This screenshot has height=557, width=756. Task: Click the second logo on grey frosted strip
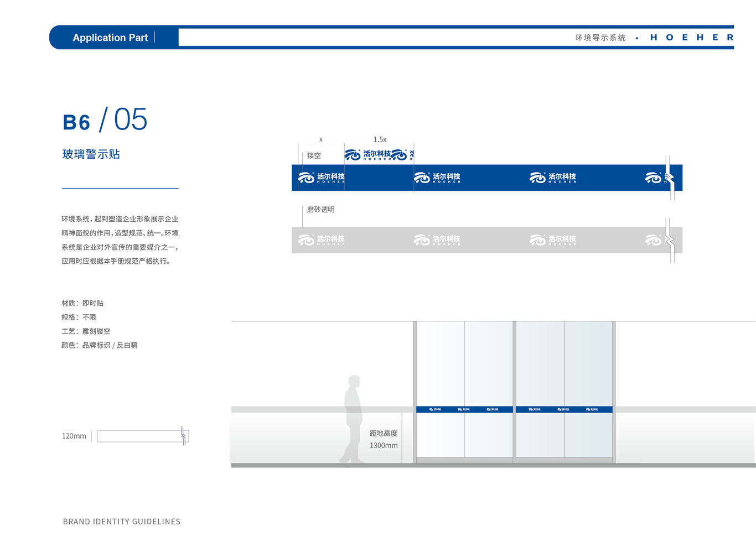[x=437, y=240]
